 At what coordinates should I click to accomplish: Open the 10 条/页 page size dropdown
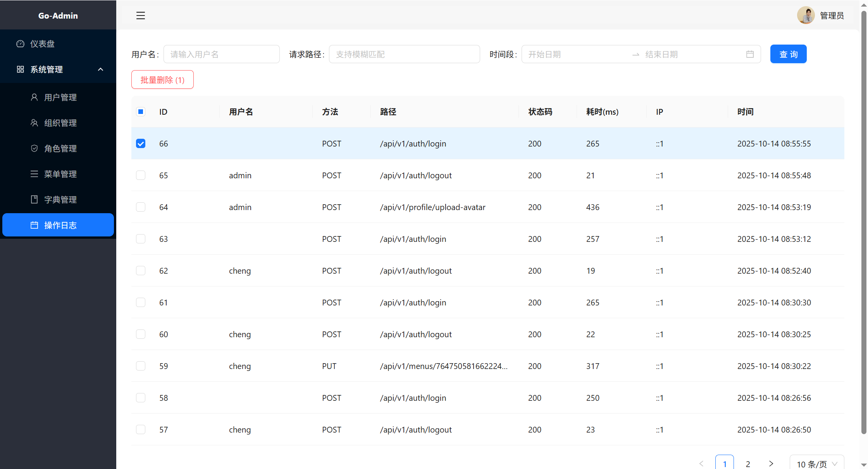point(816,464)
